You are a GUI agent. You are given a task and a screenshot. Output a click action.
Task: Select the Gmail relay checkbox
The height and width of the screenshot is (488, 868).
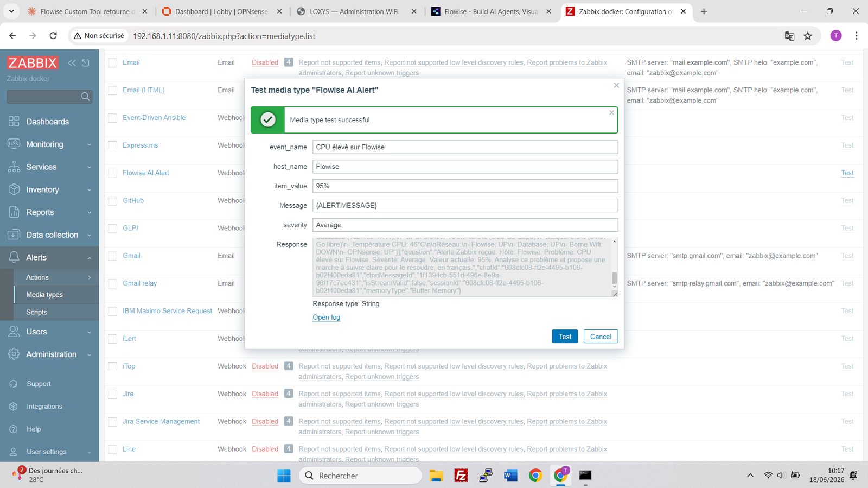pos(113,283)
